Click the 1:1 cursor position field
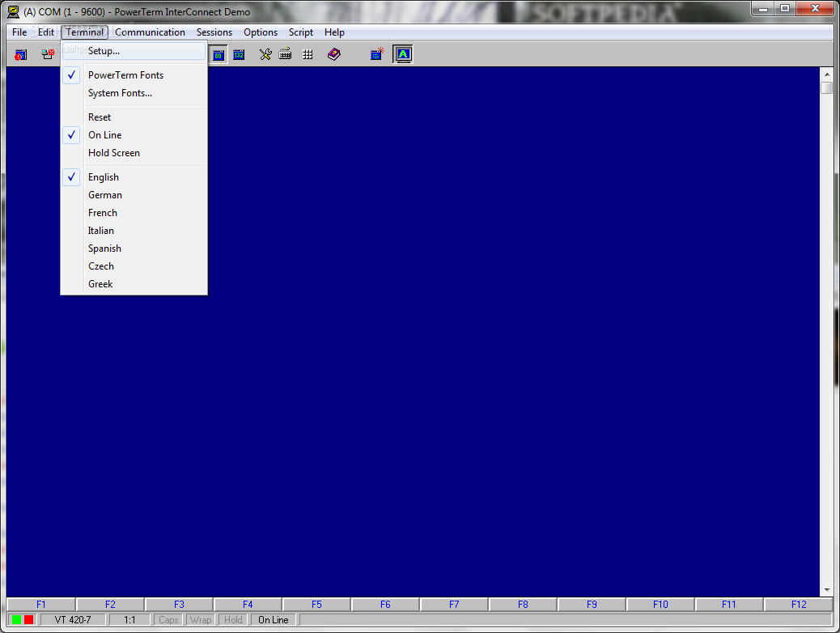This screenshot has height=633, width=840. coord(129,619)
